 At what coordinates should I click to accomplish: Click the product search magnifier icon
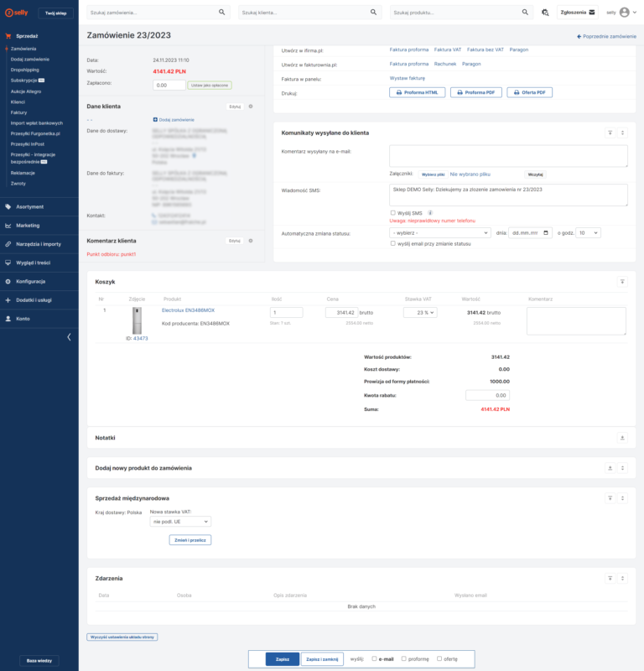pos(525,13)
